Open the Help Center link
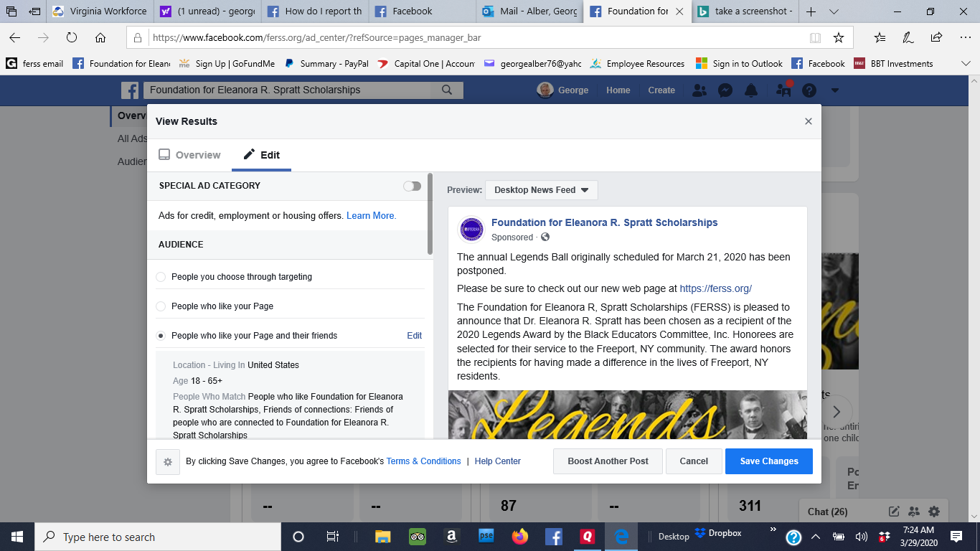The image size is (980, 551). pyautogui.click(x=498, y=461)
